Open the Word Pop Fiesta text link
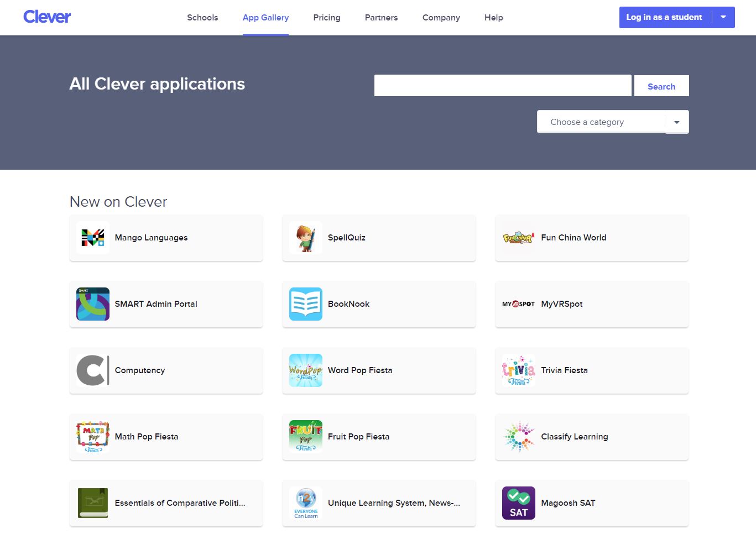The image size is (756, 534). 360,370
